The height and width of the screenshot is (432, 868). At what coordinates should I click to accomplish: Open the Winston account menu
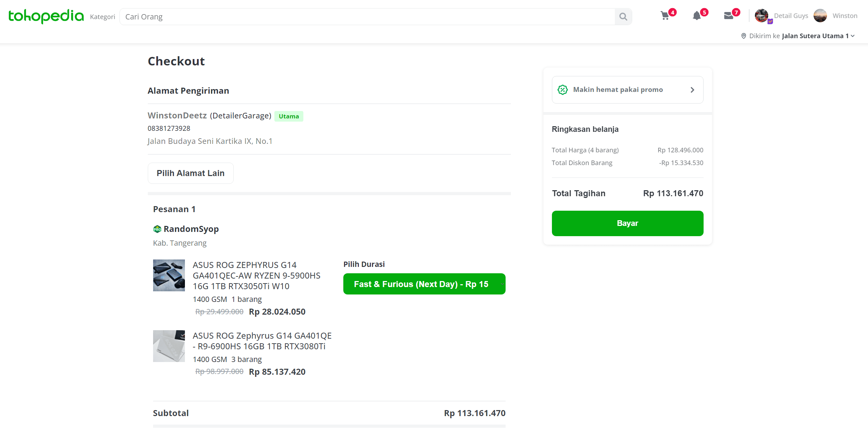pos(845,15)
